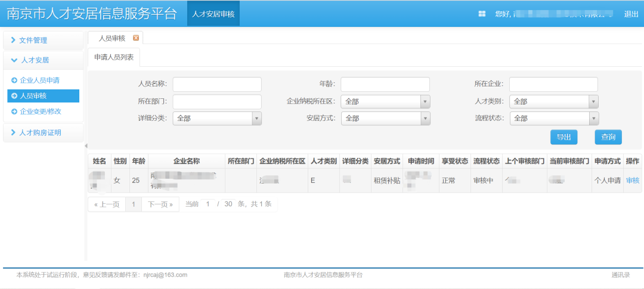The height and width of the screenshot is (289, 644).
Task: Expand the 文件管理 sidebar section
Action: 43,41
